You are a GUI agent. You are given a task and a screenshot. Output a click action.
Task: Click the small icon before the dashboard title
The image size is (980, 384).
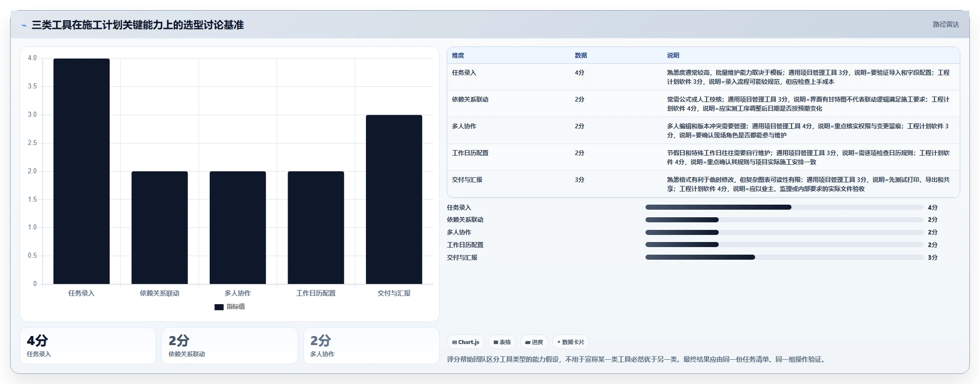24,25
